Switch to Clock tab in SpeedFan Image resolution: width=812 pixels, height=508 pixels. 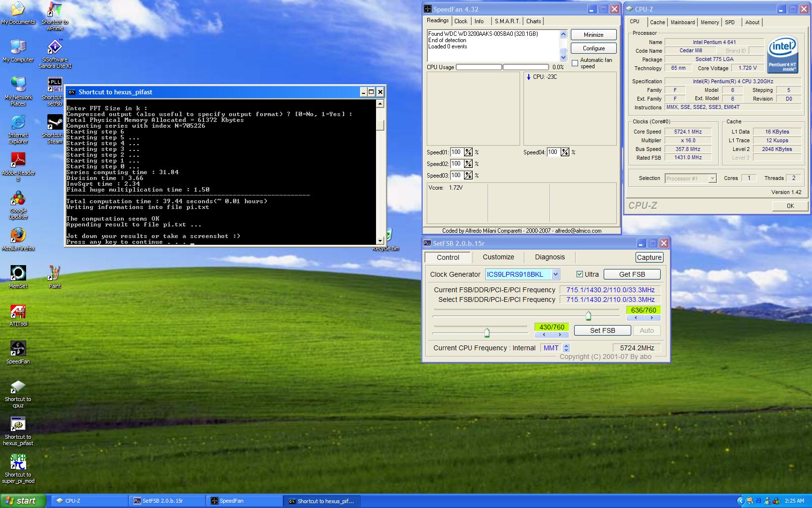(x=461, y=21)
